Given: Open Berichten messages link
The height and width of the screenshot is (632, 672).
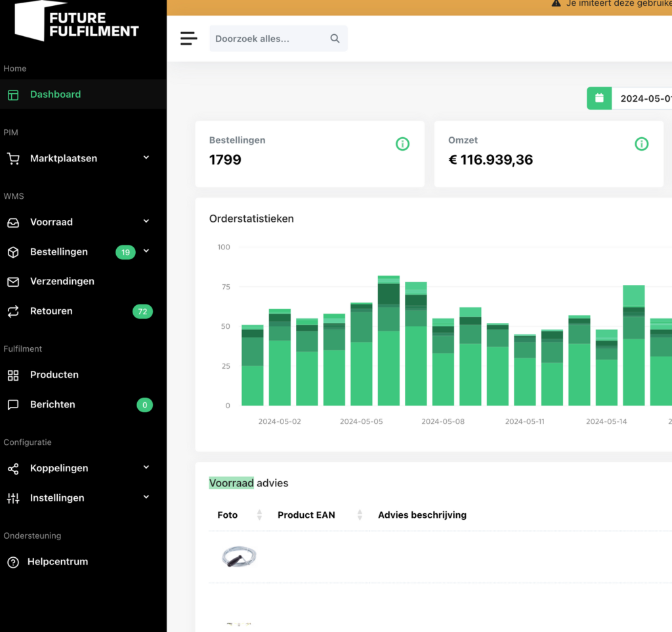Looking at the screenshot, I should [52, 405].
